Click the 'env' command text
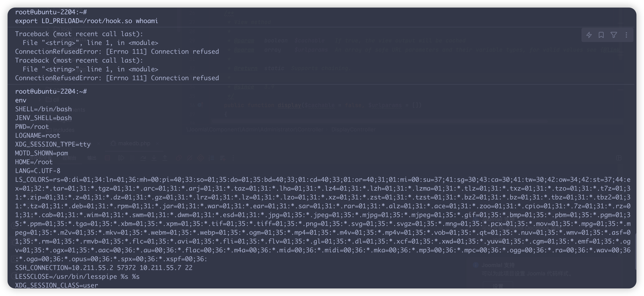This screenshot has height=296, width=644. (x=21, y=100)
